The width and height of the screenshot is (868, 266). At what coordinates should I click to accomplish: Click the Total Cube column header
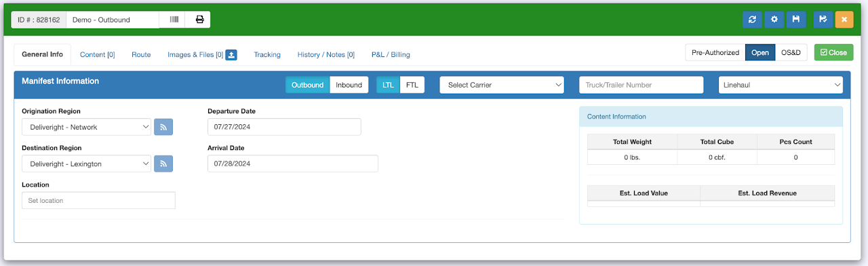pyautogui.click(x=717, y=142)
